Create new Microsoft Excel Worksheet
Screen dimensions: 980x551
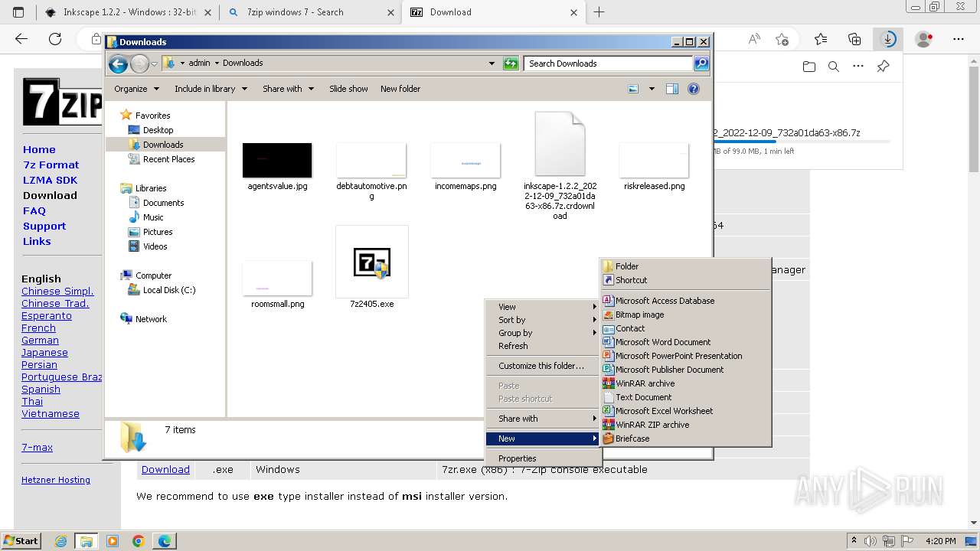point(685,411)
